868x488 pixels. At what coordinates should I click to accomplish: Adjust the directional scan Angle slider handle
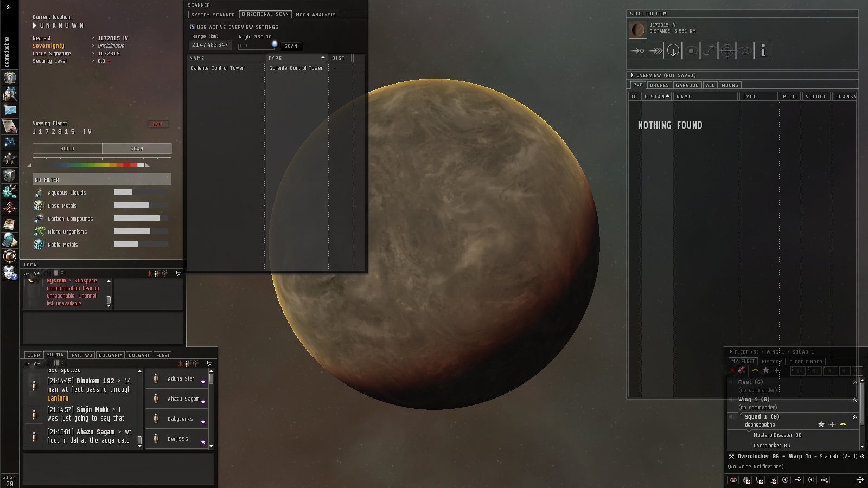point(275,43)
